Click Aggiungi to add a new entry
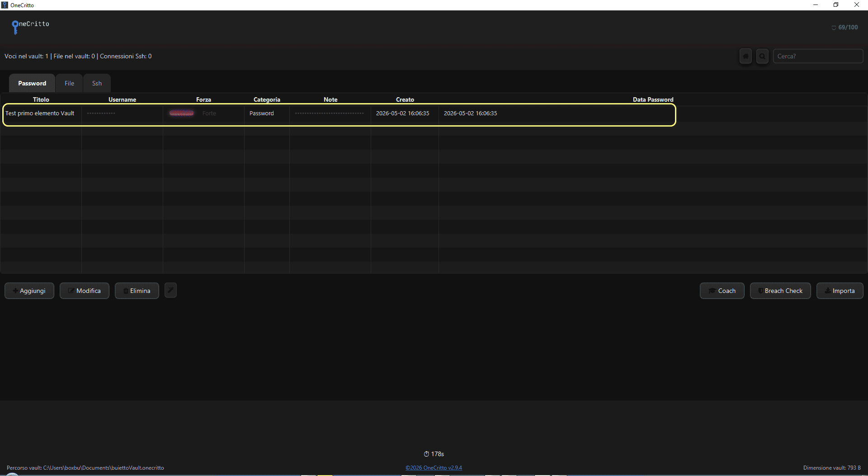Viewport: 868px width, 476px height. pyautogui.click(x=29, y=291)
